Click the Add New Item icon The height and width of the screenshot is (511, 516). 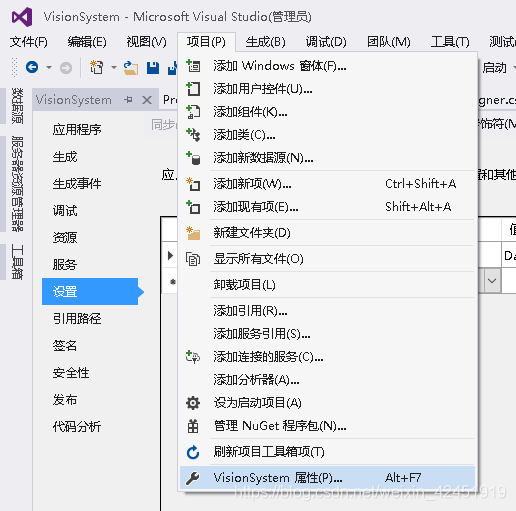(x=193, y=184)
